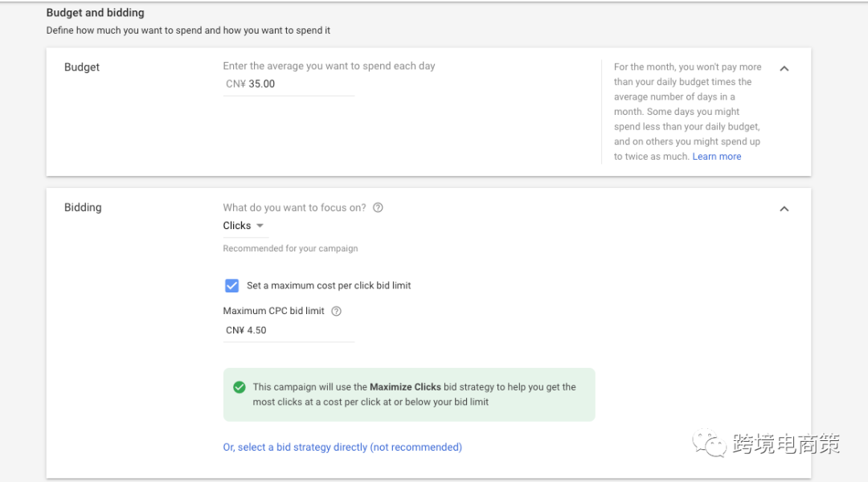The width and height of the screenshot is (868, 482).
Task: Click the bold Maximize Clicks text
Action: [x=405, y=387]
